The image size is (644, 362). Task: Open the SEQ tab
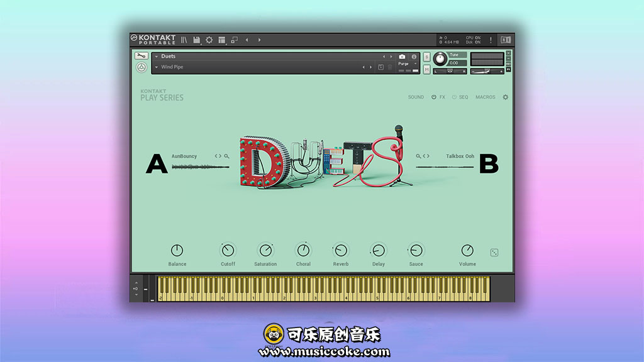point(464,97)
